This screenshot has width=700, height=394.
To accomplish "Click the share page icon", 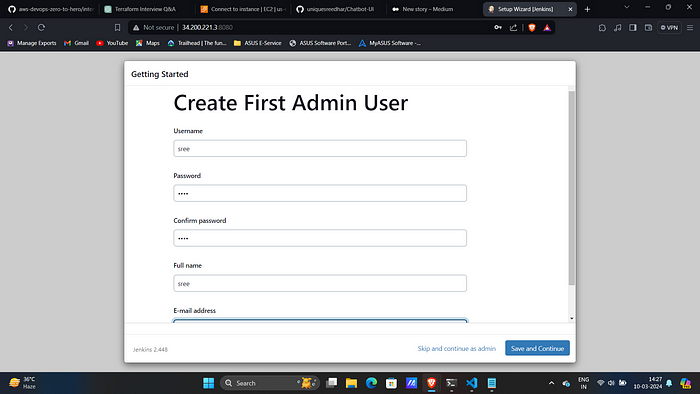I will click(513, 27).
